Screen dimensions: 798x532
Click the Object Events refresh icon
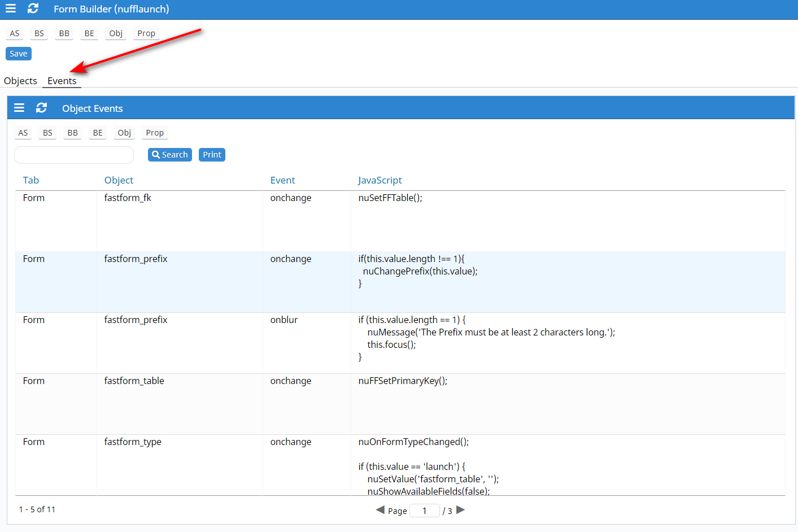pyautogui.click(x=42, y=108)
